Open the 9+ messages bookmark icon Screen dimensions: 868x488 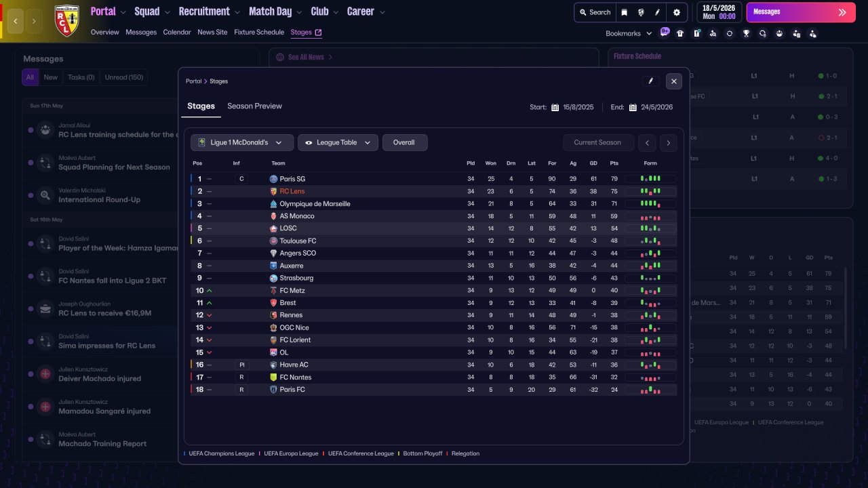(x=665, y=32)
